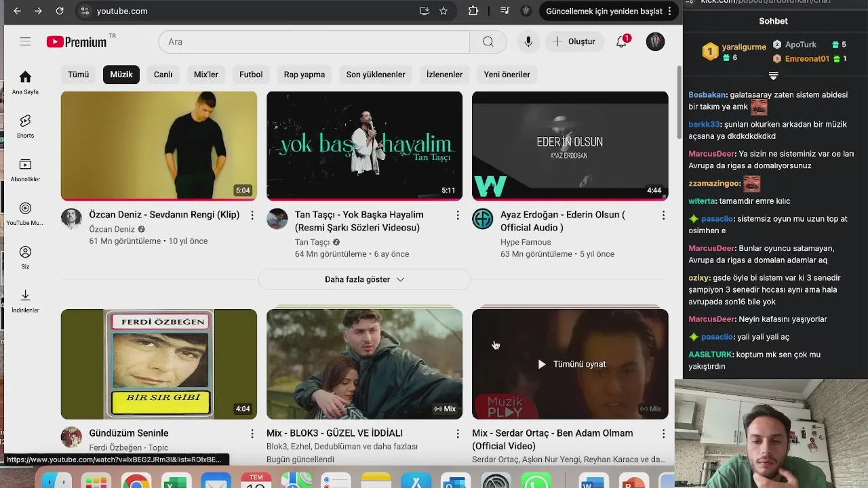Open the BLOK3 mix thumbnail
Screen dimensions: 868x488
tap(365, 364)
